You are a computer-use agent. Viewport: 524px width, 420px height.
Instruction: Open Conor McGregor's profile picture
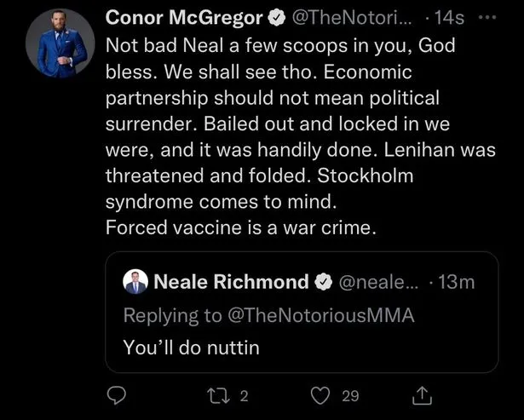tap(60, 43)
